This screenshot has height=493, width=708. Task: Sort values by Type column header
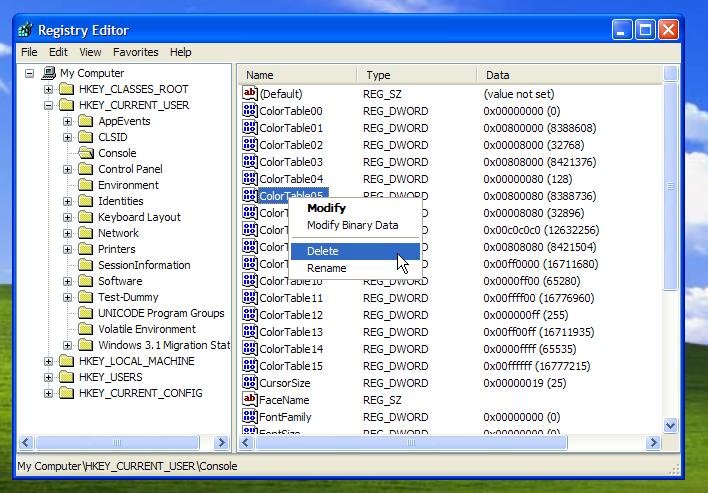click(416, 75)
